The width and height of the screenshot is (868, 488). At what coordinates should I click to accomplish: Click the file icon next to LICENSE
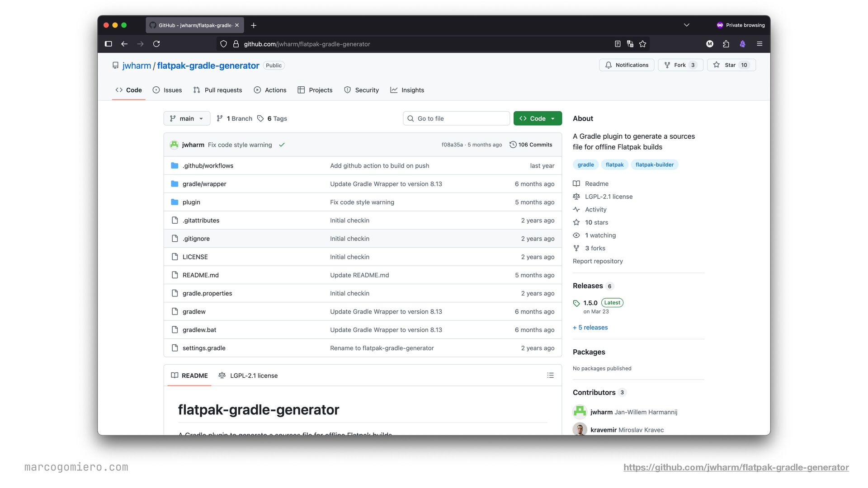(x=175, y=257)
